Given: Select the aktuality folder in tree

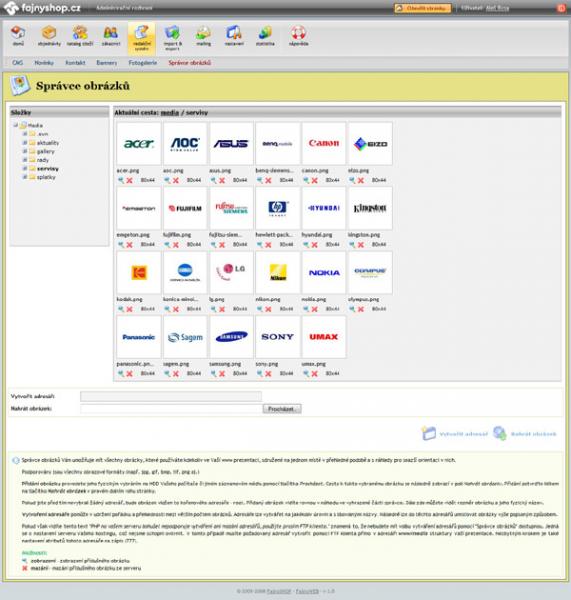Looking at the screenshot, I should 48,143.
